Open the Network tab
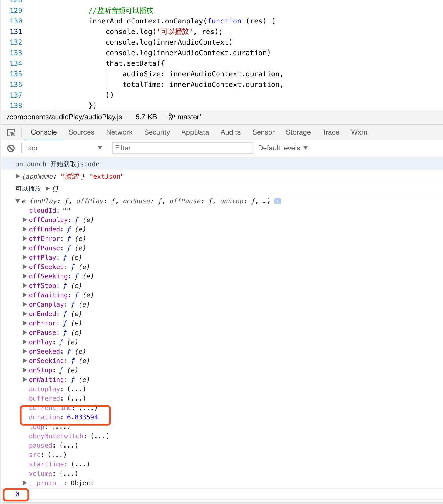Viewport: 443px width, 504px height. tap(119, 132)
